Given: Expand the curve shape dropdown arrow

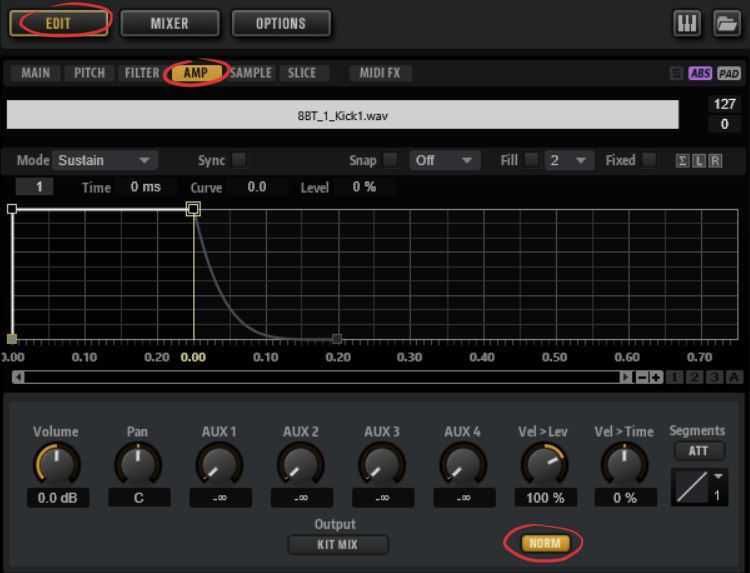Looking at the screenshot, I should click(718, 476).
